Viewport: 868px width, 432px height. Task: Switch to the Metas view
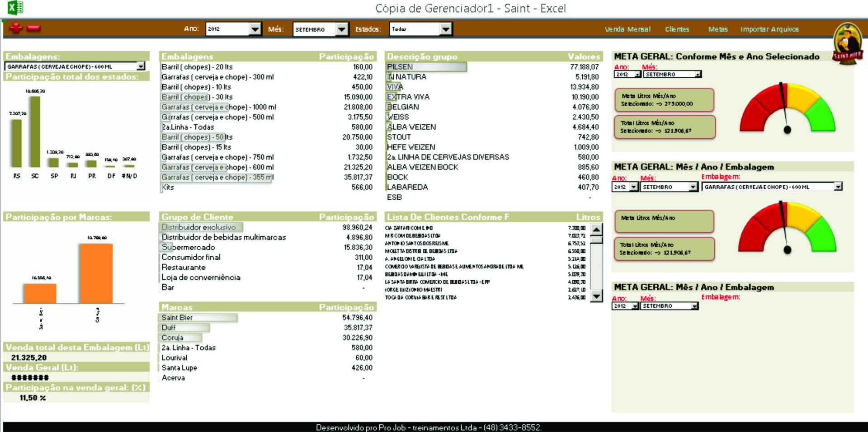[x=718, y=29]
